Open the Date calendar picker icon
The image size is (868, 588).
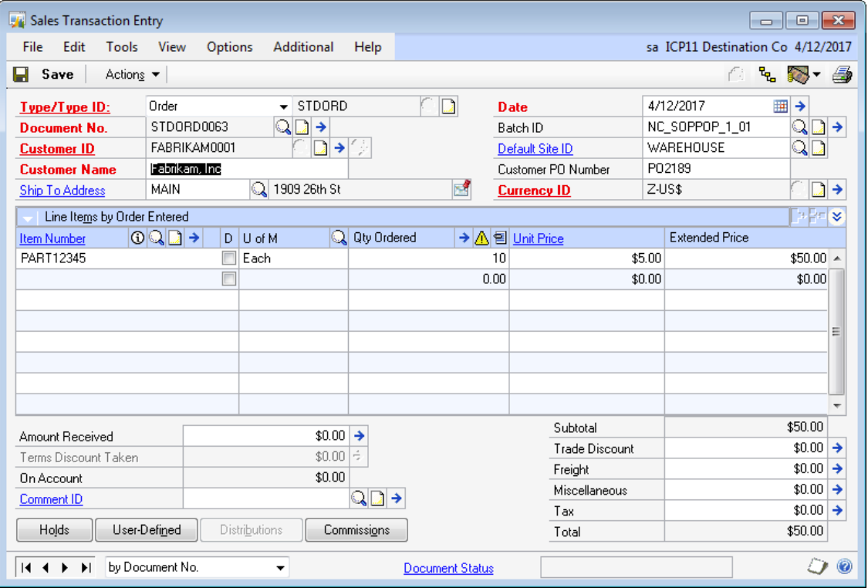coord(781,106)
